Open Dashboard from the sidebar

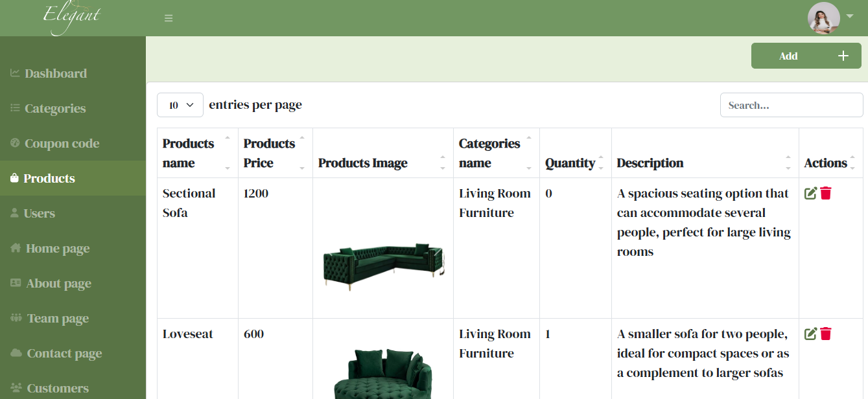coord(55,73)
